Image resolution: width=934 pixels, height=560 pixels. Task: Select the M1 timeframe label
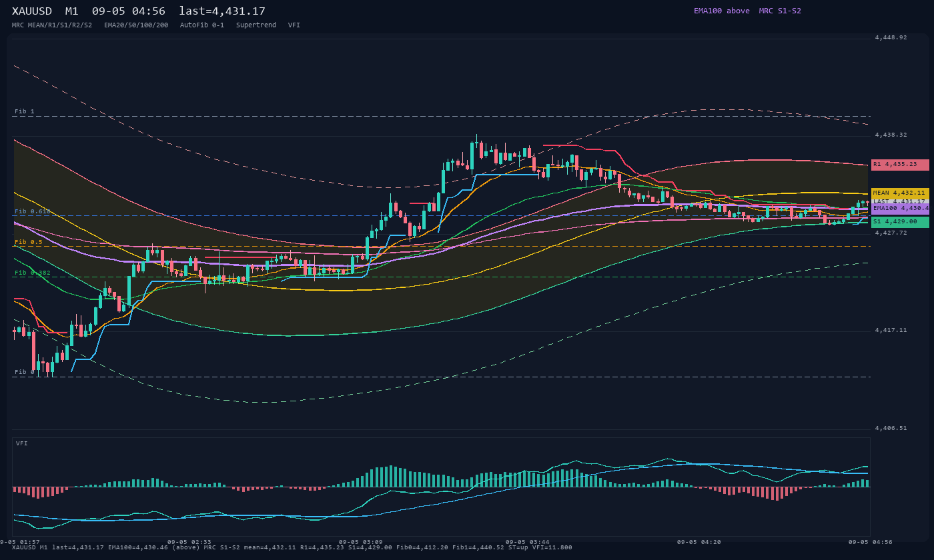click(x=72, y=11)
